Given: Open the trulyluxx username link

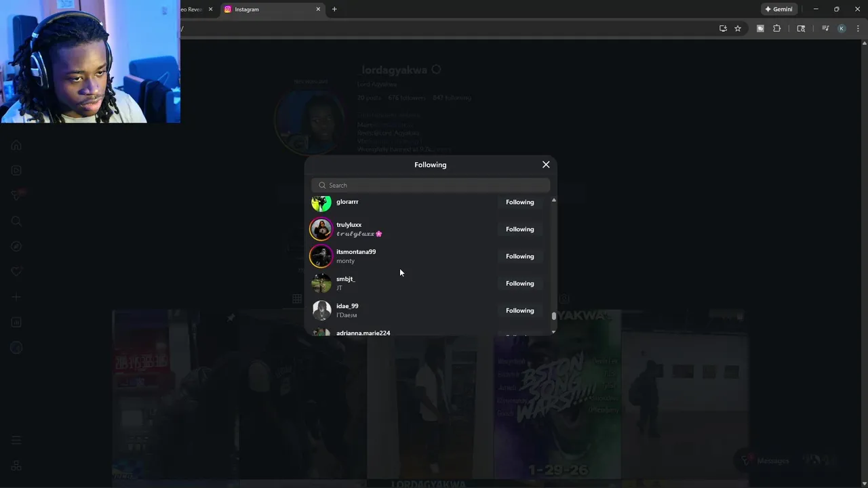Looking at the screenshot, I should coord(349,224).
